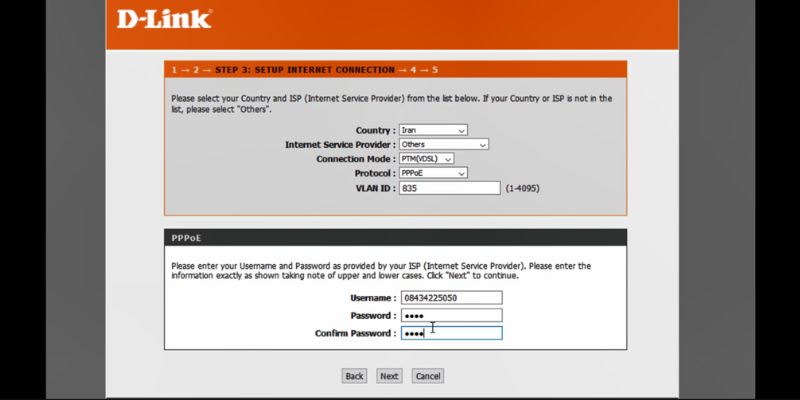Open the Country dropdown showing Iran

coord(433,130)
